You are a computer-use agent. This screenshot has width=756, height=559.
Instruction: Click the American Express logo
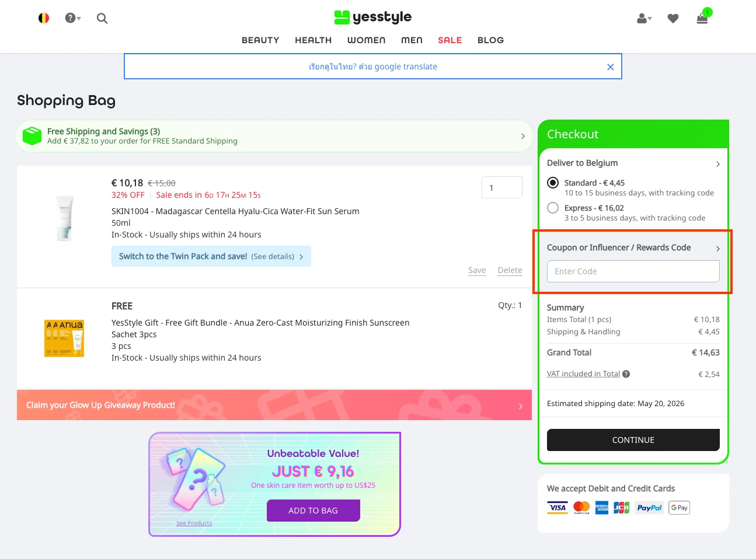tap(602, 508)
